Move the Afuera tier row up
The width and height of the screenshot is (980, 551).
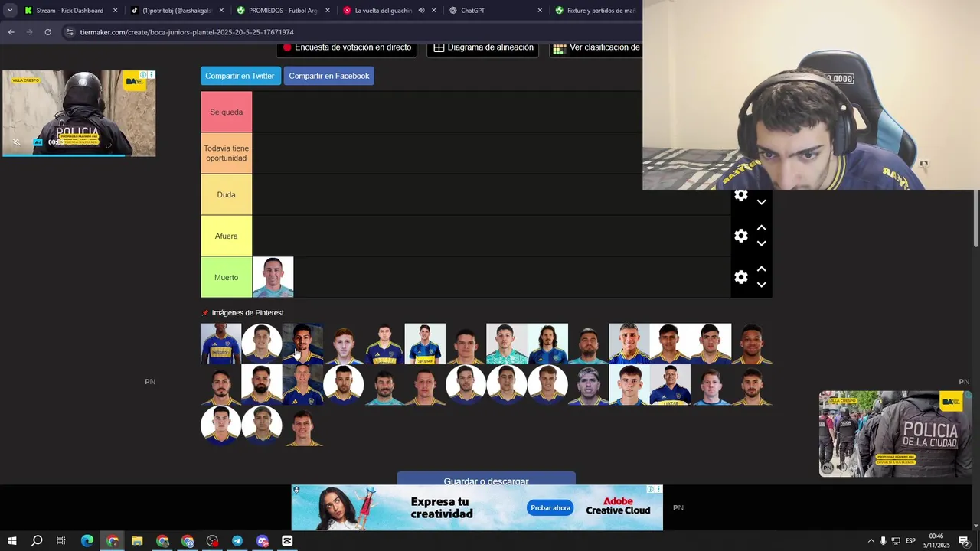click(x=761, y=228)
